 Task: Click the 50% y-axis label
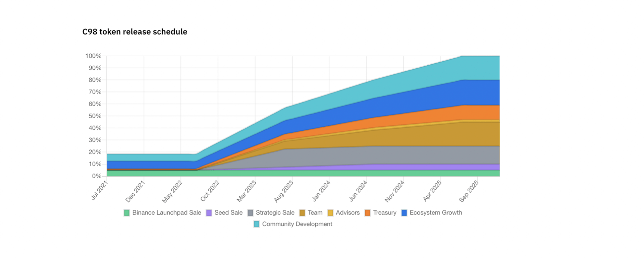pyautogui.click(x=95, y=116)
